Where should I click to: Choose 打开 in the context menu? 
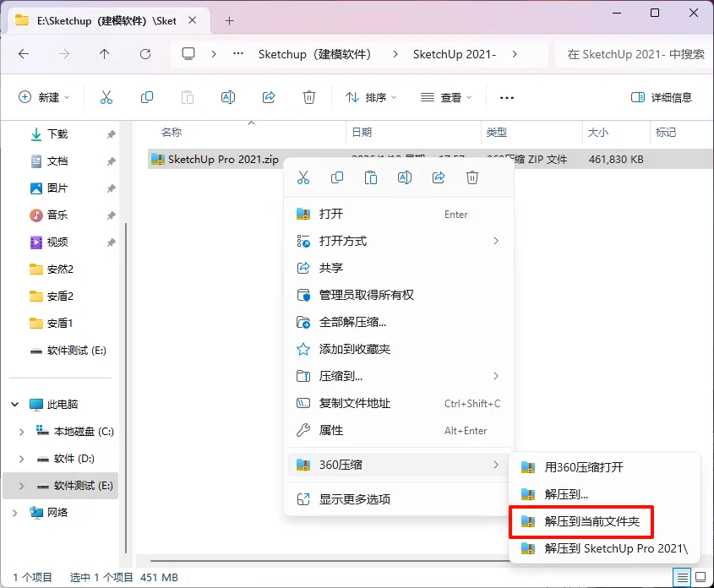399,214
